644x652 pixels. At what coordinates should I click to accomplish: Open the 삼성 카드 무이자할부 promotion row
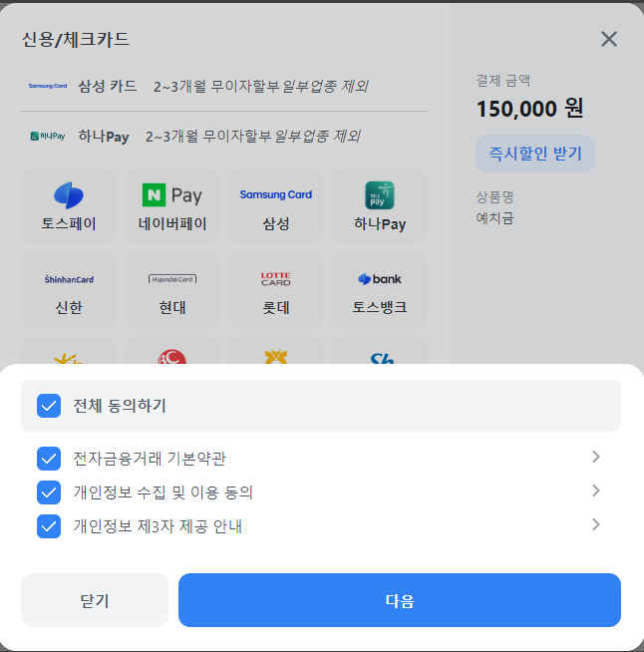(x=224, y=86)
